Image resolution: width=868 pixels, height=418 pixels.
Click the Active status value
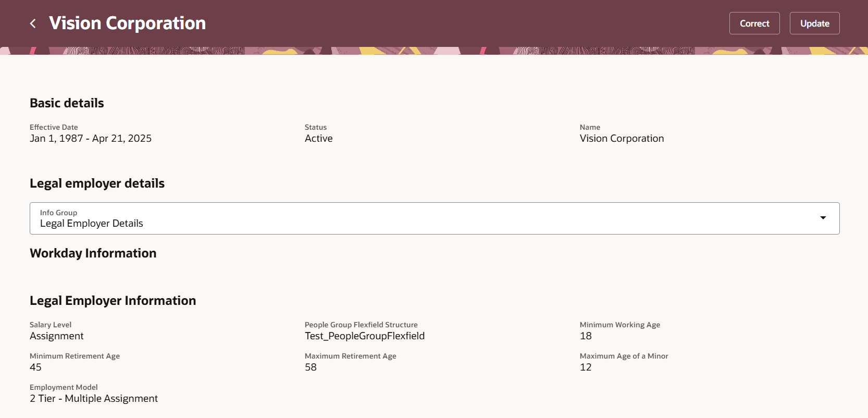click(x=319, y=139)
